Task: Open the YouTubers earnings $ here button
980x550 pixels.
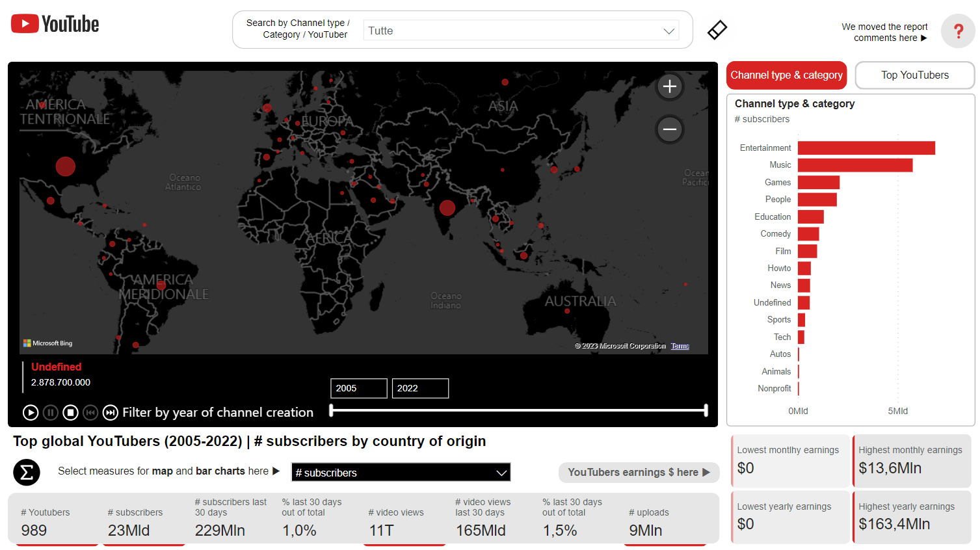Action: (639, 473)
